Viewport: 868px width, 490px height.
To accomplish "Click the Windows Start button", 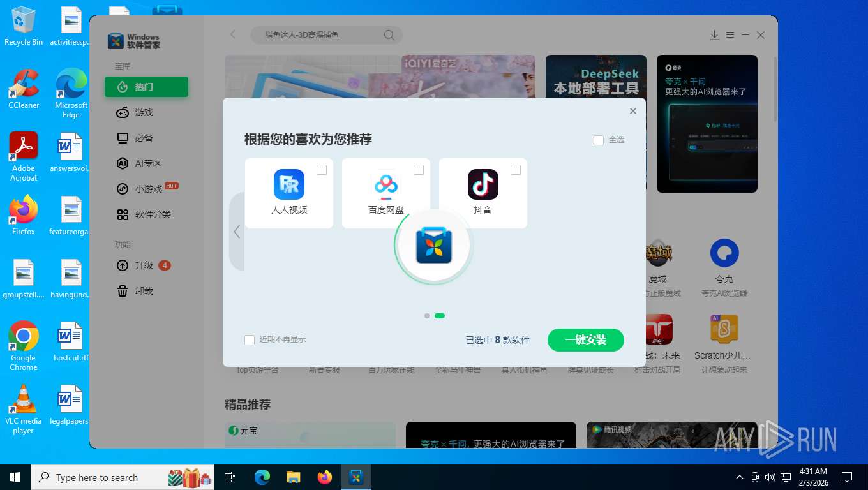I will pyautogui.click(x=15, y=477).
